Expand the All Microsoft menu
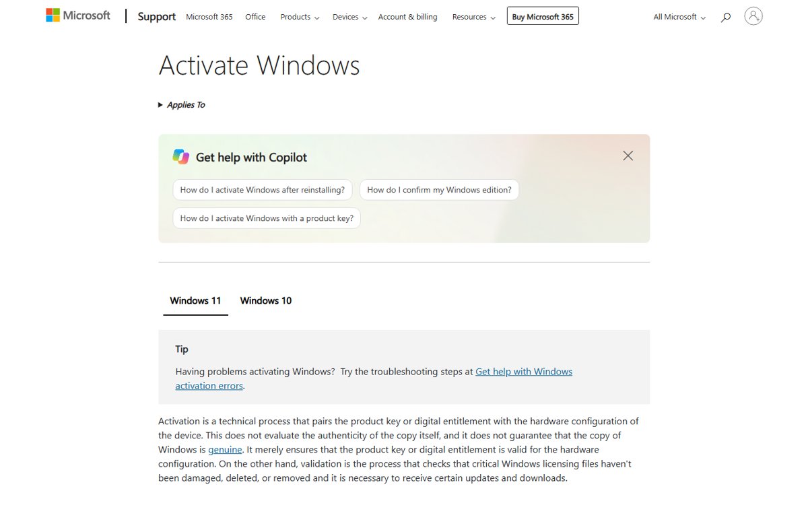 click(x=679, y=17)
